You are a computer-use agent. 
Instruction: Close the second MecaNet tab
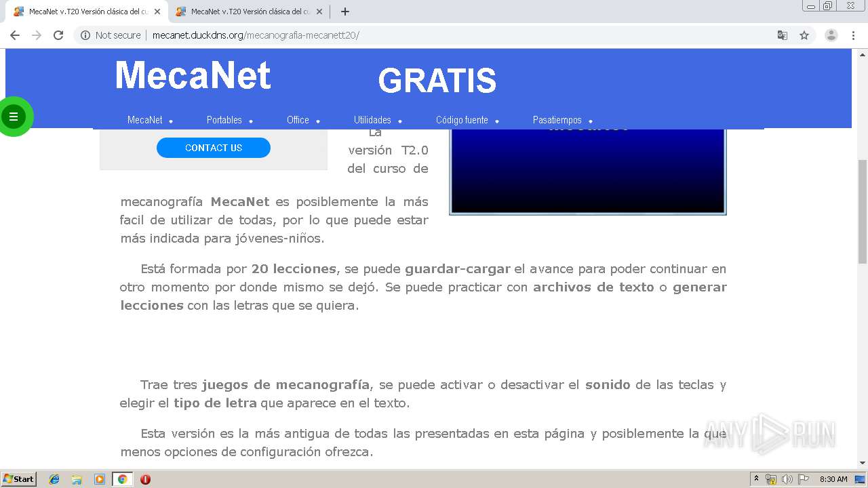click(319, 12)
